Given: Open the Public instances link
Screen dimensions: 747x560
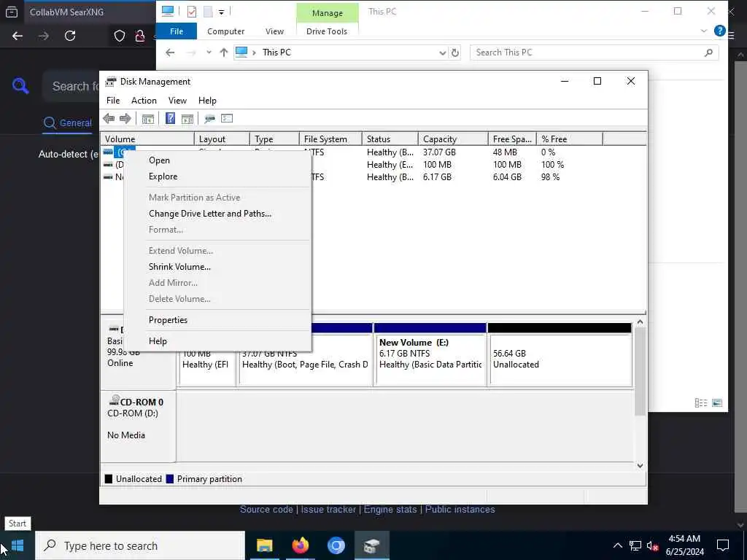Looking at the screenshot, I should pos(460,510).
